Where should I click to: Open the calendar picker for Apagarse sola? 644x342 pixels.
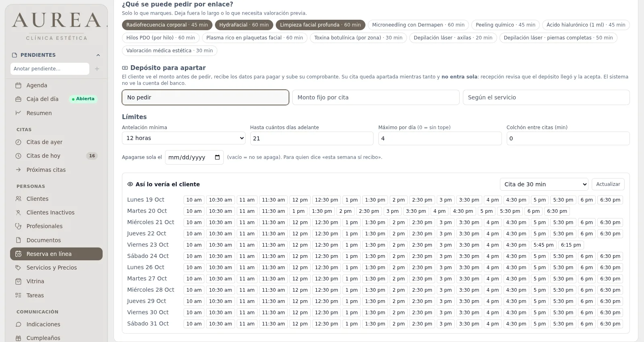tap(217, 157)
